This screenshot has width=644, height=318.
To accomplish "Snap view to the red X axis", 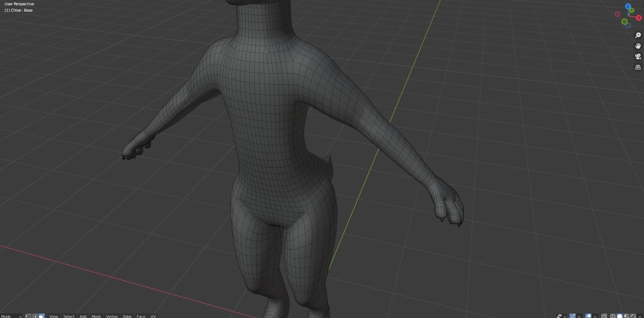I will (638, 18).
